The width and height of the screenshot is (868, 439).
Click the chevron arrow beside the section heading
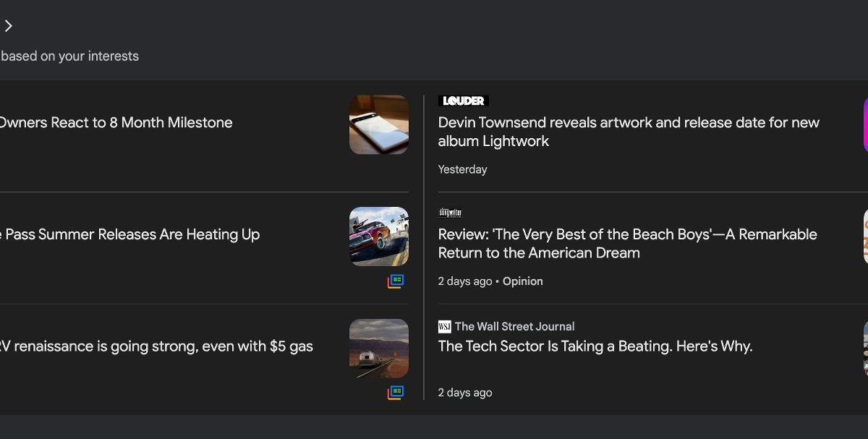tap(9, 26)
